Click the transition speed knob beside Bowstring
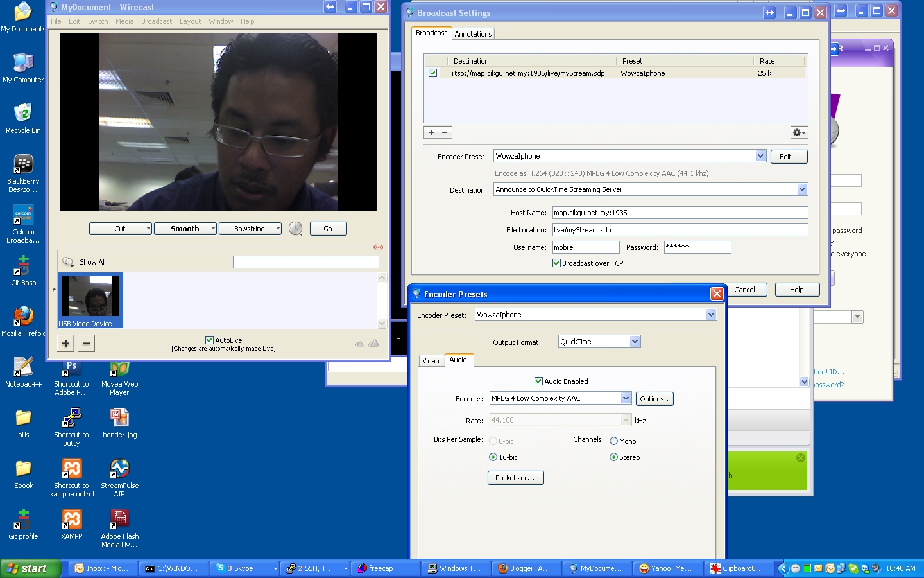Viewport: 924px width, 578px height. tap(295, 229)
